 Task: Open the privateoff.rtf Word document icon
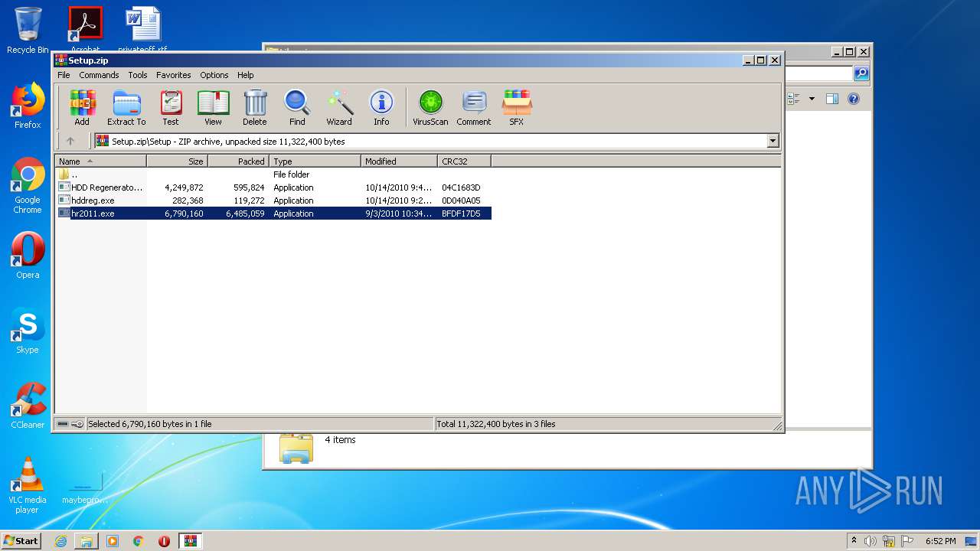coord(142,29)
